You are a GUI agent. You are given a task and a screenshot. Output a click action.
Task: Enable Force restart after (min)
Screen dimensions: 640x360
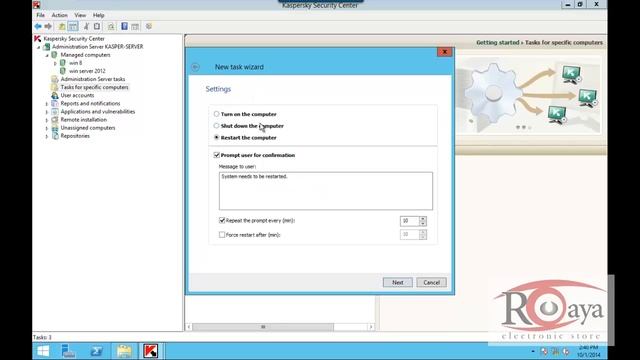point(222,235)
